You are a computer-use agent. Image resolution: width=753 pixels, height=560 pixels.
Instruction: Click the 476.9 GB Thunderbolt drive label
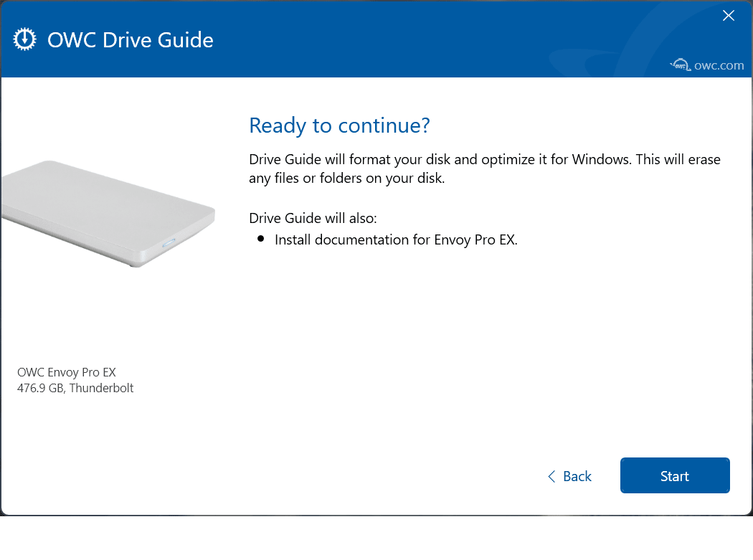click(x=75, y=388)
